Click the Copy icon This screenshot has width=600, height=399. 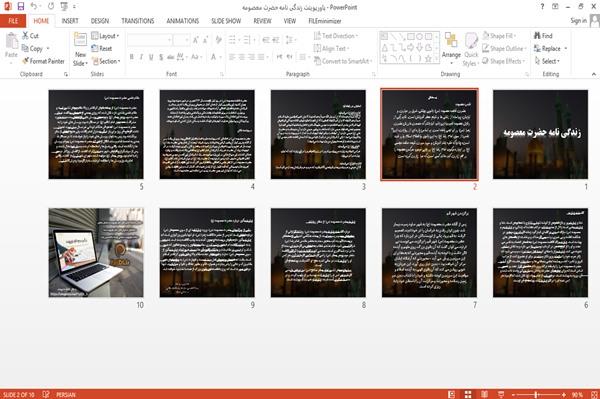(25, 49)
